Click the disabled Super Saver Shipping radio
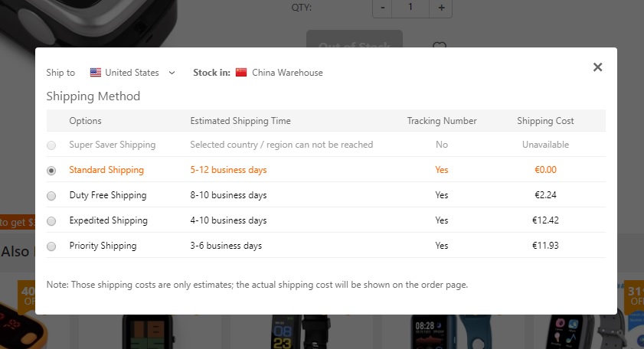The image size is (644, 349). point(51,145)
